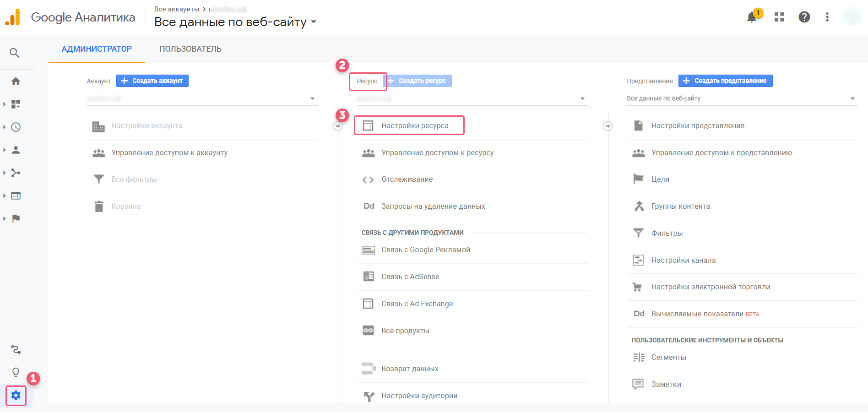This screenshot has width=868, height=412.
Task: Expand the Realtime clock reports section
Action: 16,127
